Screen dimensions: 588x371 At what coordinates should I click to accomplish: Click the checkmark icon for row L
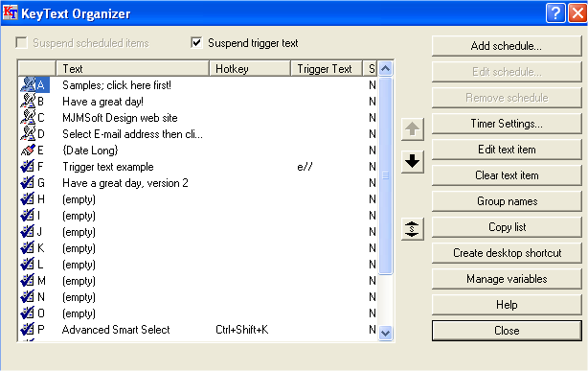point(28,265)
